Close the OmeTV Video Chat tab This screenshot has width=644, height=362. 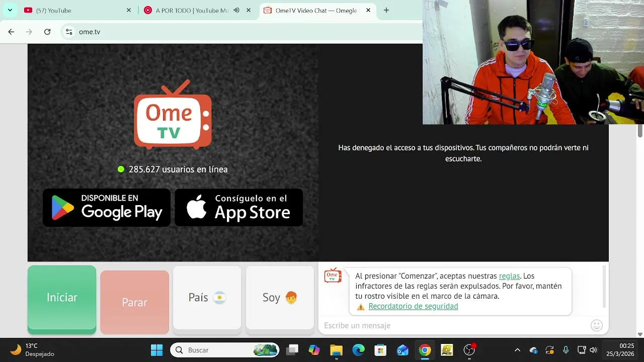tap(368, 10)
